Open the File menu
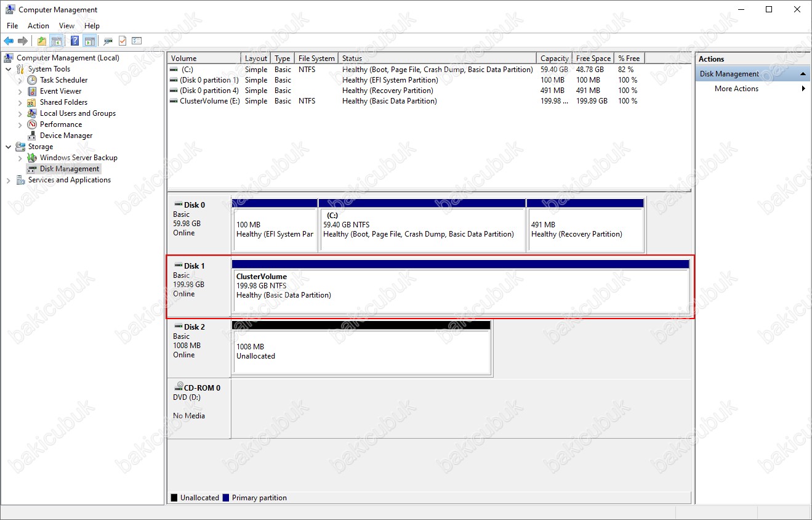This screenshot has width=812, height=520. 12,26
